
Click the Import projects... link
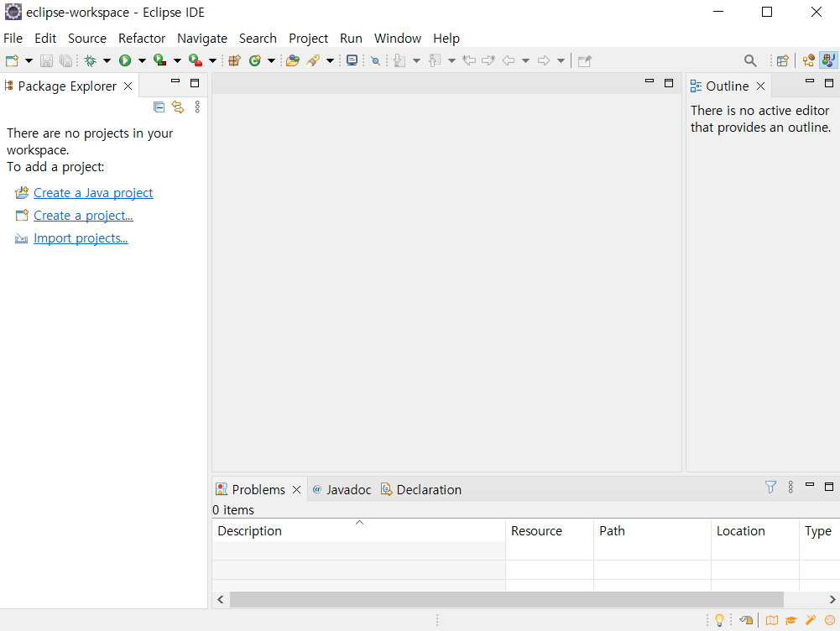tap(81, 238)
